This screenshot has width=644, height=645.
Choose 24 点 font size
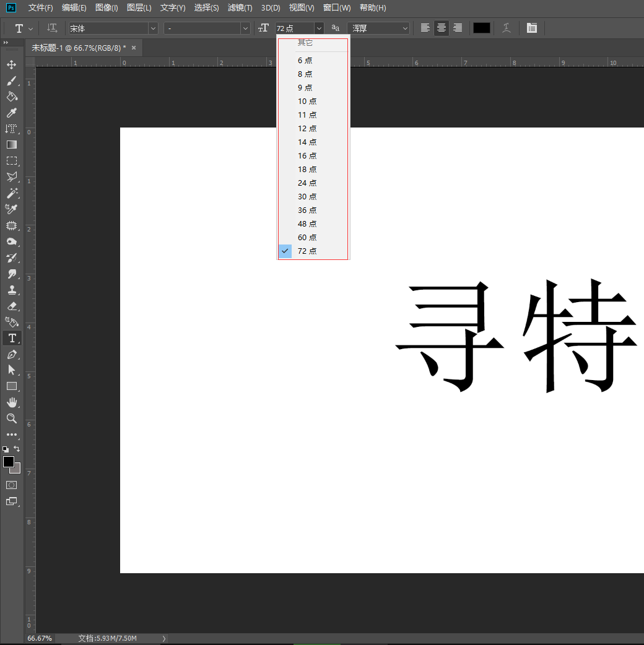pyautogui.click(x=313, y=183)
